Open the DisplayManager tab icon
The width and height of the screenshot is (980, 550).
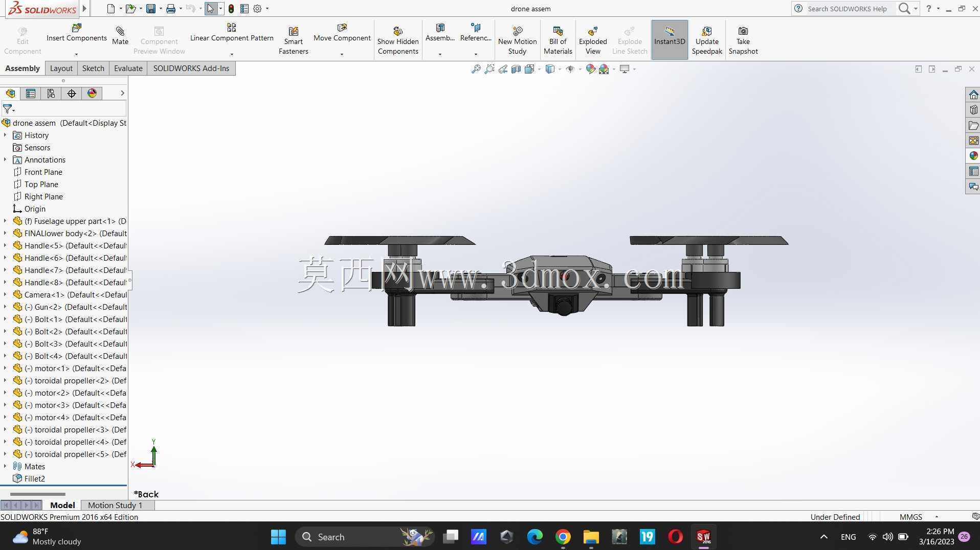(x=92, y=94)
